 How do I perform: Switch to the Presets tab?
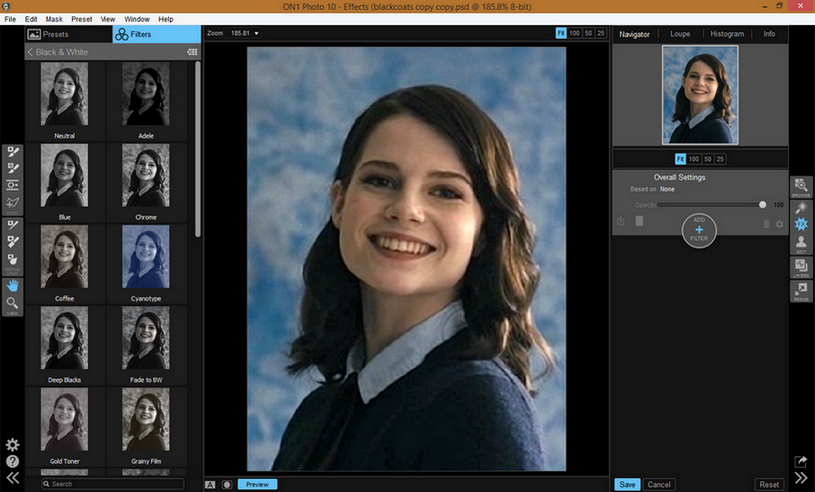[x=68, y=34]
